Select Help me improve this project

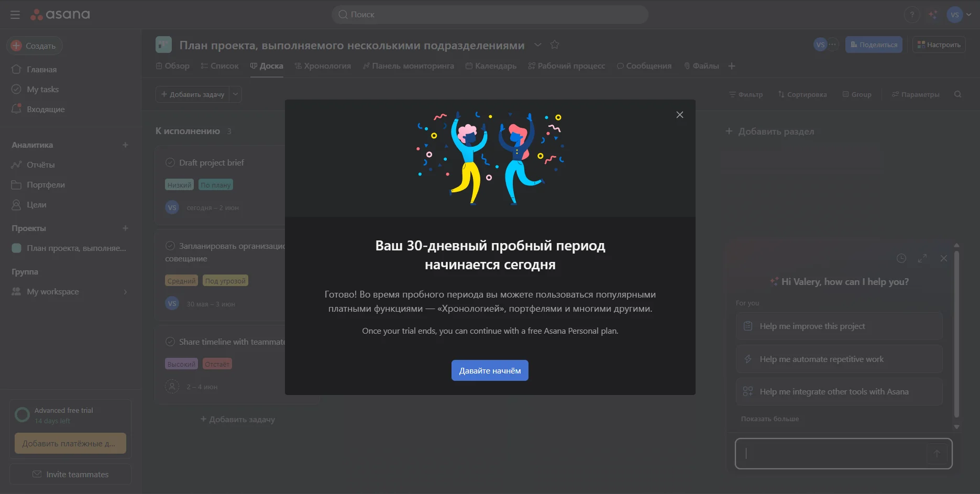coord(839,326)
